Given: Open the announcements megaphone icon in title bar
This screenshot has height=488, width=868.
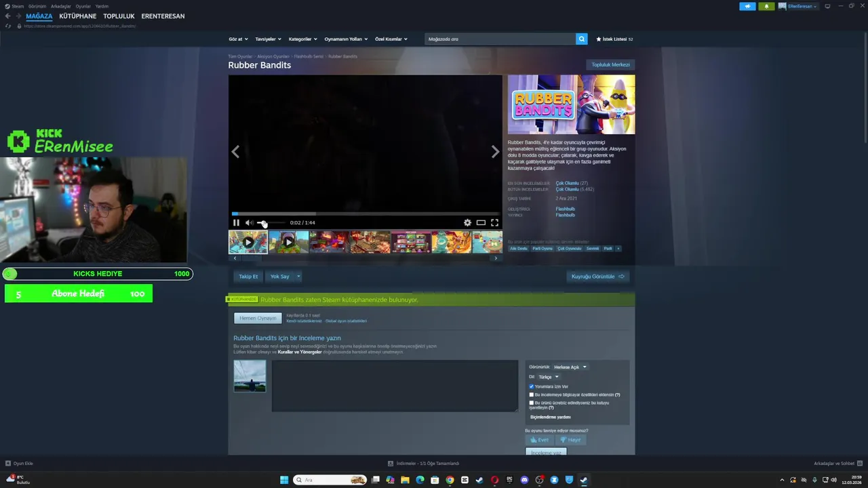Looking at the screenshot, I should (x=747, y=6).
